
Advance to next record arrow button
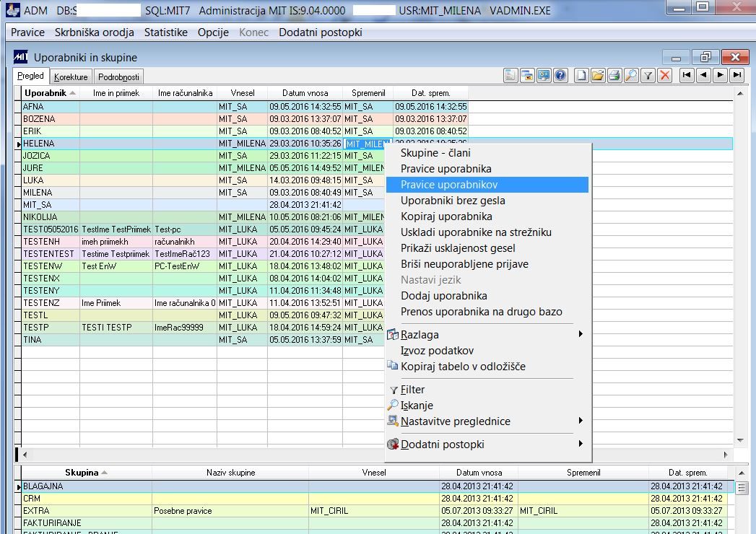click(720, 75)
